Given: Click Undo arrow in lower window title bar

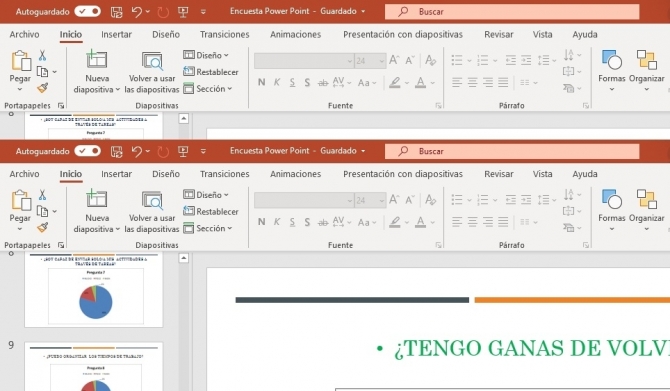Looking at the screenshot, I should click(x=137, y=151).
